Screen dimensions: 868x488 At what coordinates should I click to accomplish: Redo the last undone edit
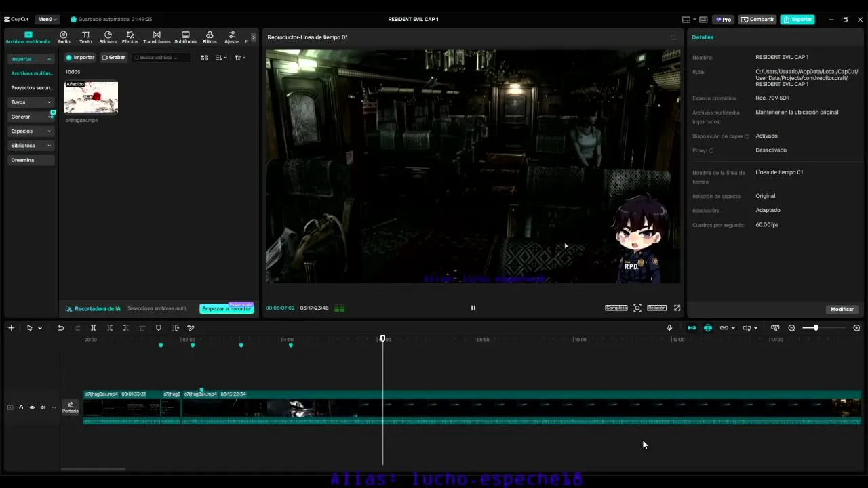(77, 328)
